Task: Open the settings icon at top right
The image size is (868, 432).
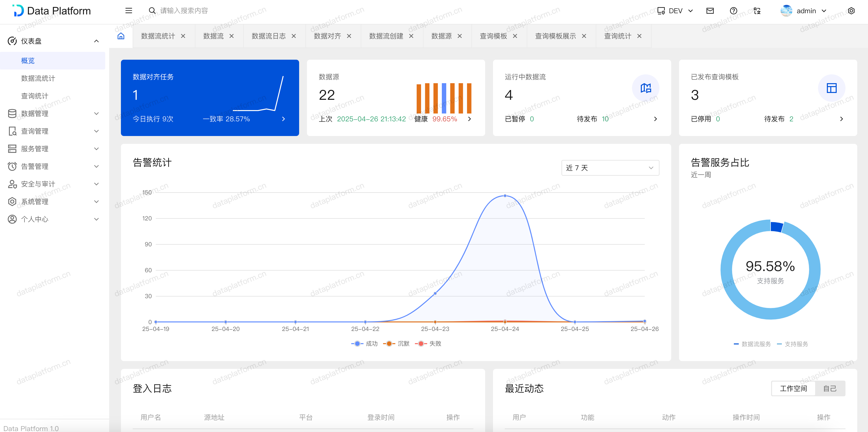Action: [x=851, y=11]
